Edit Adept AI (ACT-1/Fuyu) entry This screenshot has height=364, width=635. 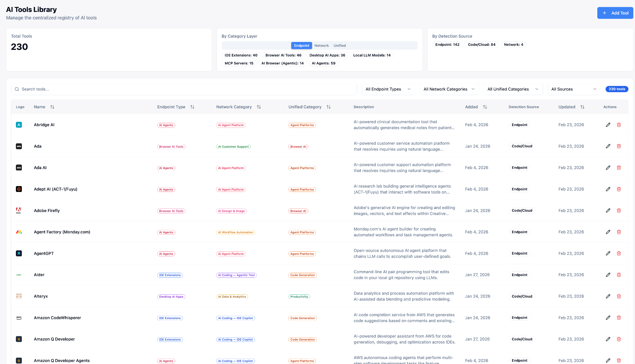[x=608, y=189]
